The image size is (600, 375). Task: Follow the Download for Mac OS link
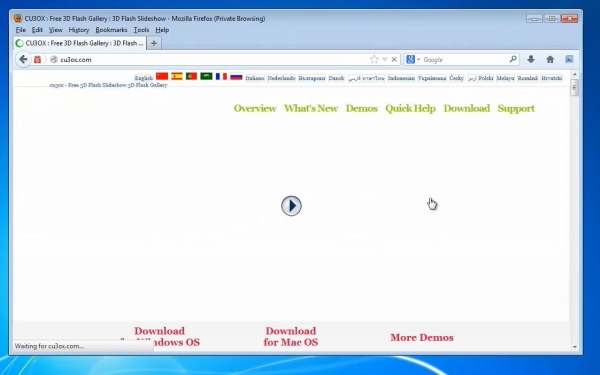(291, 336)
